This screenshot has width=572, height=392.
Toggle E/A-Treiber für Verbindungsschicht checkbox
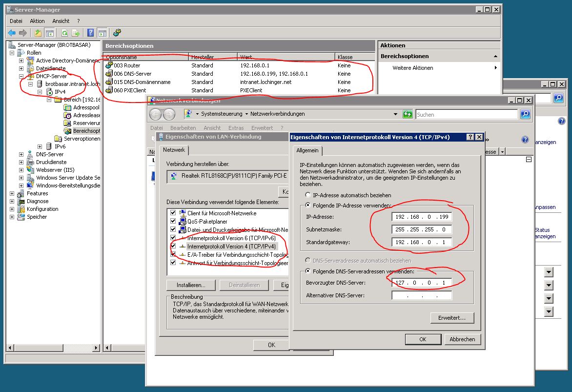173,254
